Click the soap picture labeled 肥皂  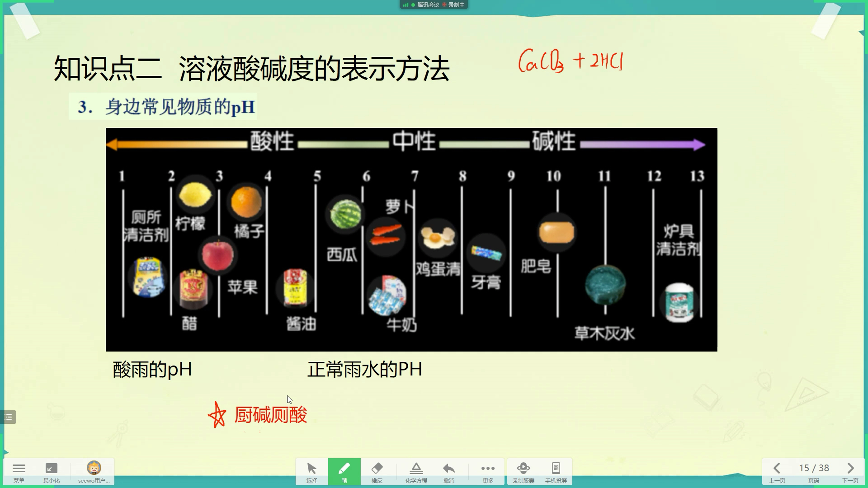pyautogui.click(x=557, y=233)
